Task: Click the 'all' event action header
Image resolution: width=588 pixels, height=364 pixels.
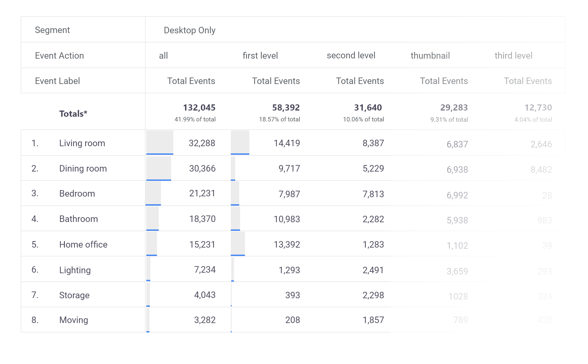Action: coord(163,55)
